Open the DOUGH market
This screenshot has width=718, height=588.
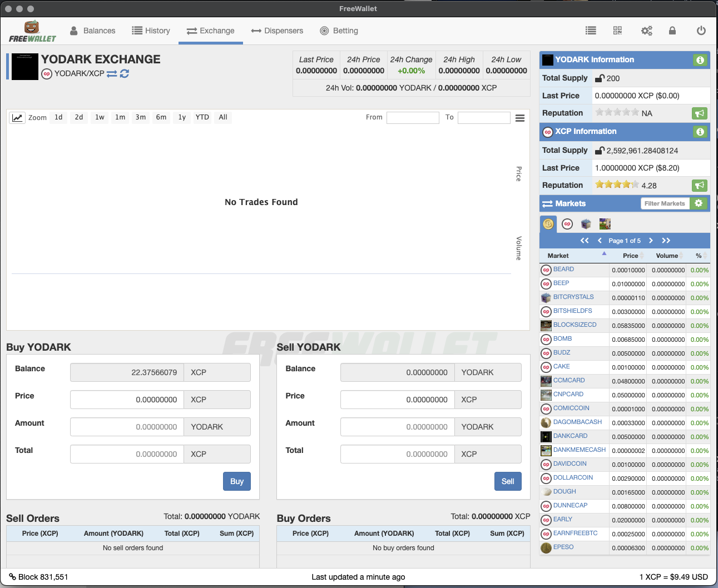click(565, 491)
